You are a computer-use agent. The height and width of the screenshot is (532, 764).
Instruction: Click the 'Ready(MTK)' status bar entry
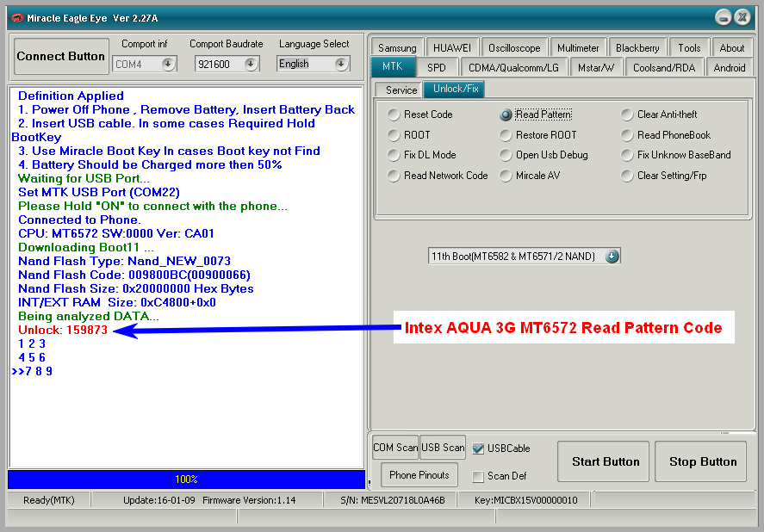(x=49, y=500)
